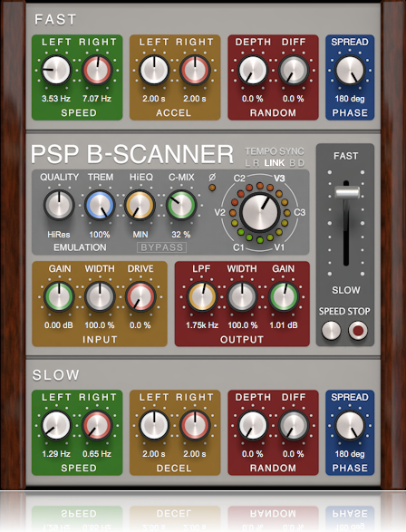Click the SLOW label below the fader

[x=346, y=290]
